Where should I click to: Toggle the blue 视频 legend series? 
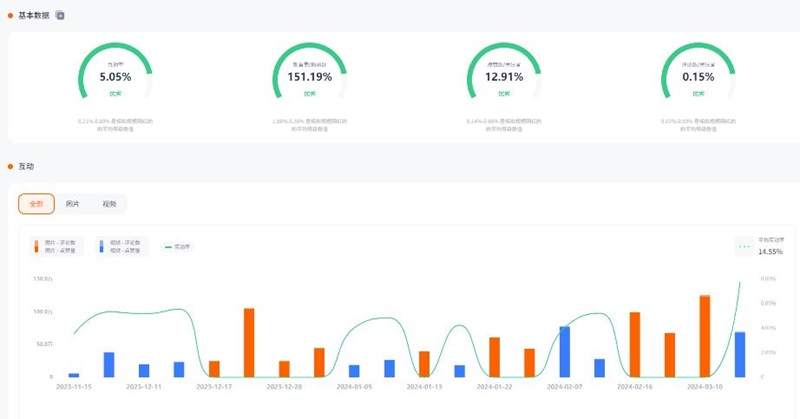[122, 246]
